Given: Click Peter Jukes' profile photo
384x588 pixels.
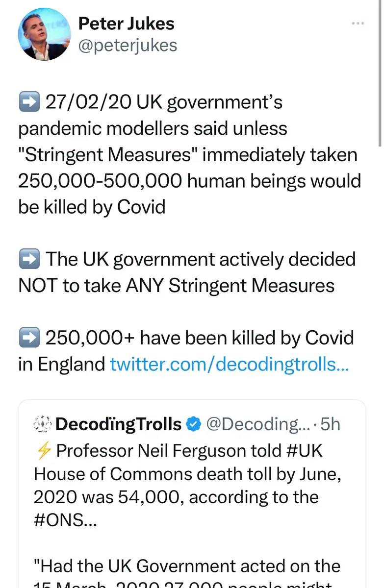Looking at the screenshot, I should (x=44, y=35).
